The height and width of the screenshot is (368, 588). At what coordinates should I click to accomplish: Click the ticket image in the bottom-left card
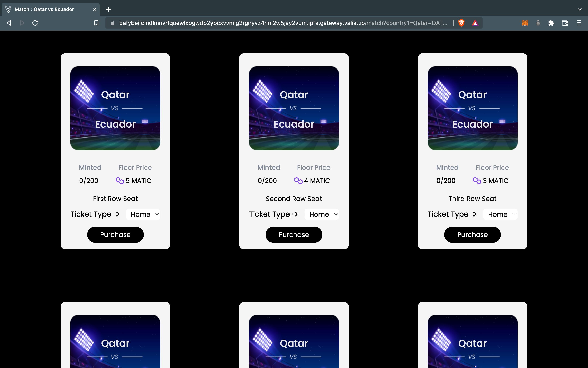pyautogui.click(x=115, y=341)
